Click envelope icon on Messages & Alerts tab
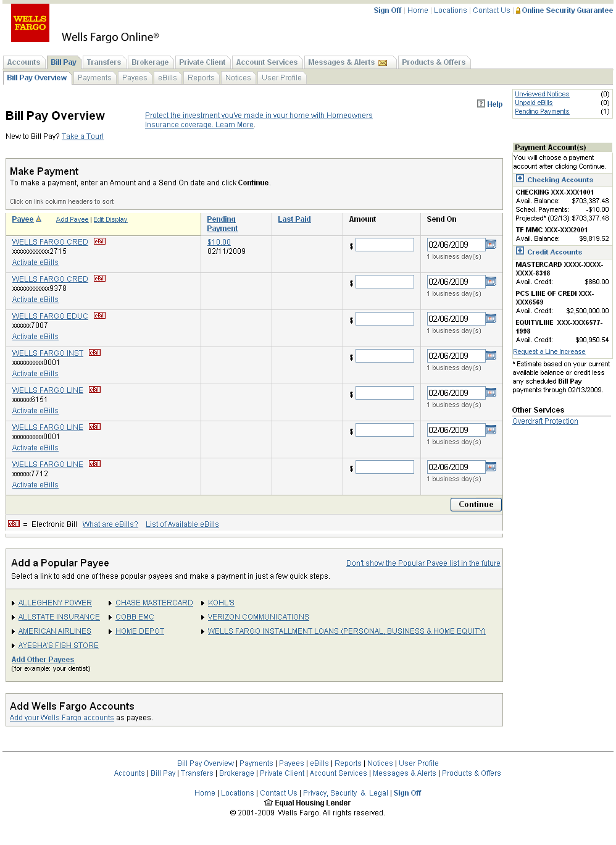 383,63
